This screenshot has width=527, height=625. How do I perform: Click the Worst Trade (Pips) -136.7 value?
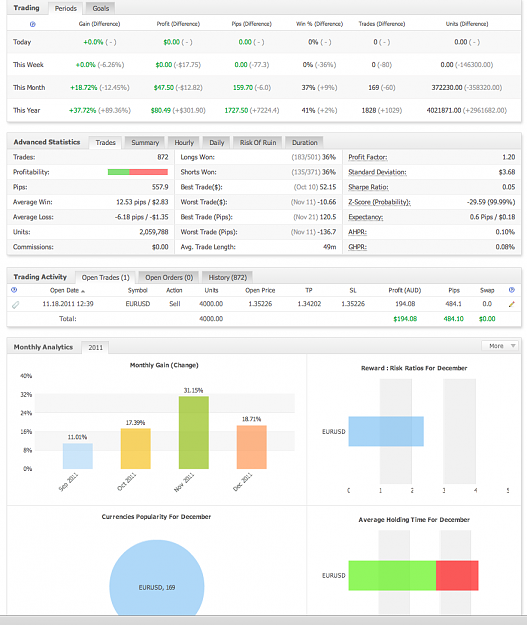tap(327, 232)
